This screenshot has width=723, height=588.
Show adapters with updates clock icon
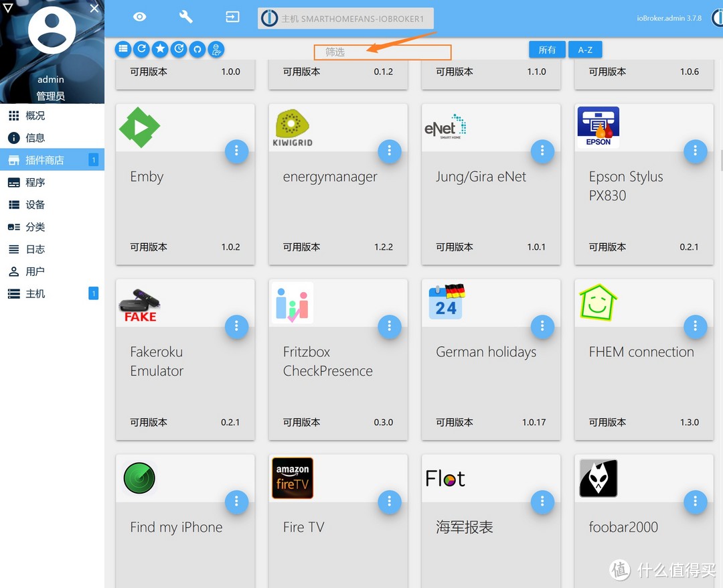tap(179, 49)
